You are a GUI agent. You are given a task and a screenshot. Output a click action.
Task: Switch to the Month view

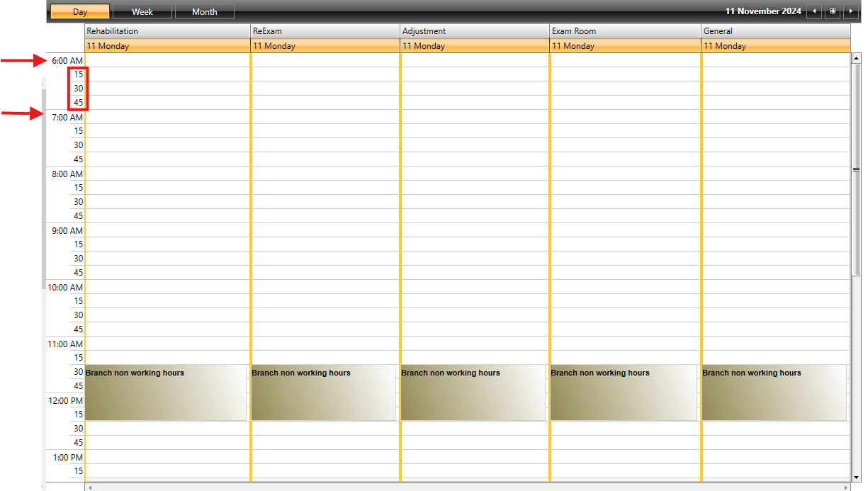pos(205,12)
